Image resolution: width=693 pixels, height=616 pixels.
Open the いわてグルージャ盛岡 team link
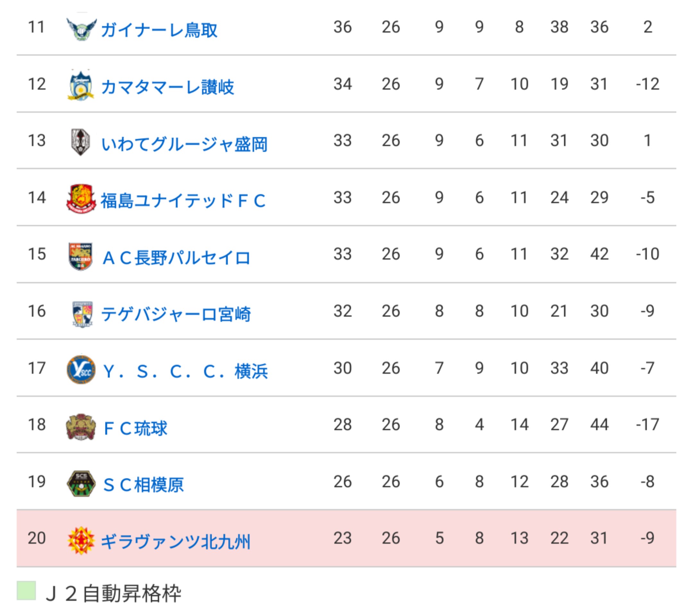pos(184,144)
